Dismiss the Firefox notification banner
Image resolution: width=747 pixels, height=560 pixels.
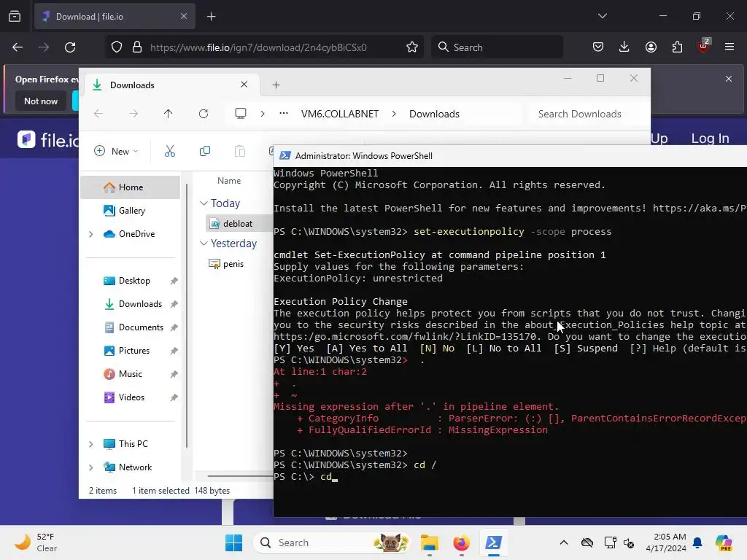(x=729, y=79)
